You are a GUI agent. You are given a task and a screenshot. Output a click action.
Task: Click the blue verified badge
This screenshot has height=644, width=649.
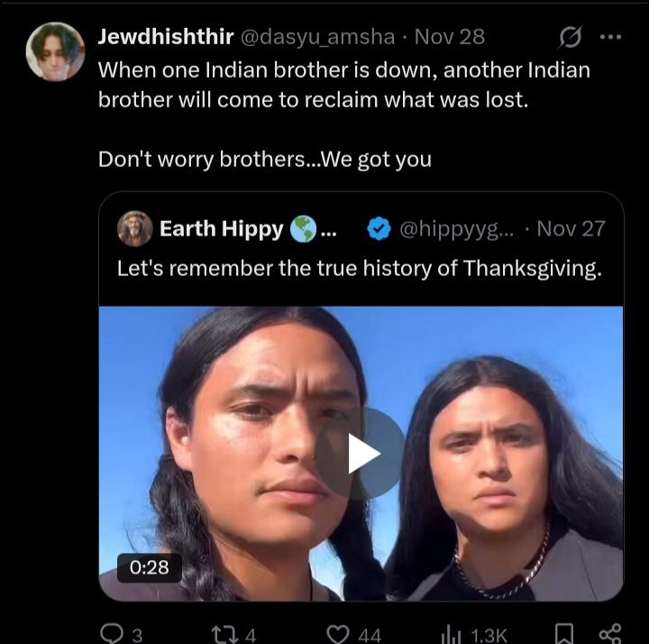pos(379,229)
